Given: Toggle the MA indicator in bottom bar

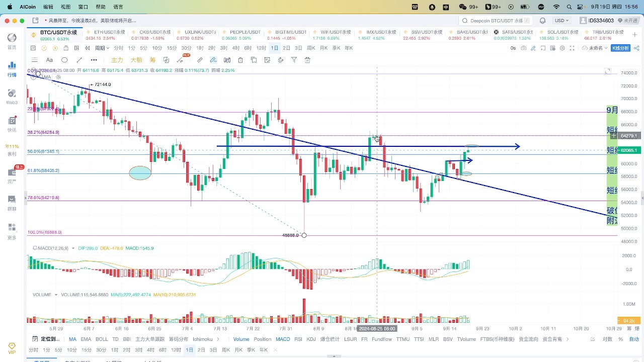Looking at the screenshot, I should [x=73, y=339].
